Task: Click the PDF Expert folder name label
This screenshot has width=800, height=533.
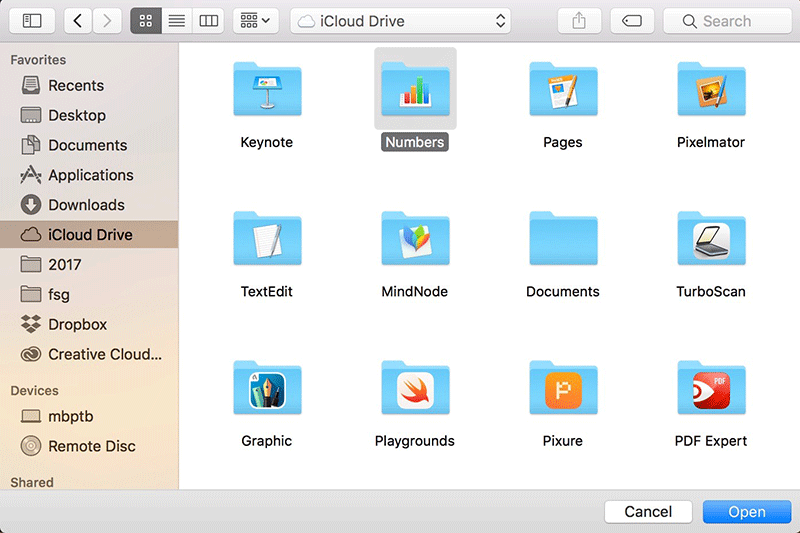Action: click(711, 441)
